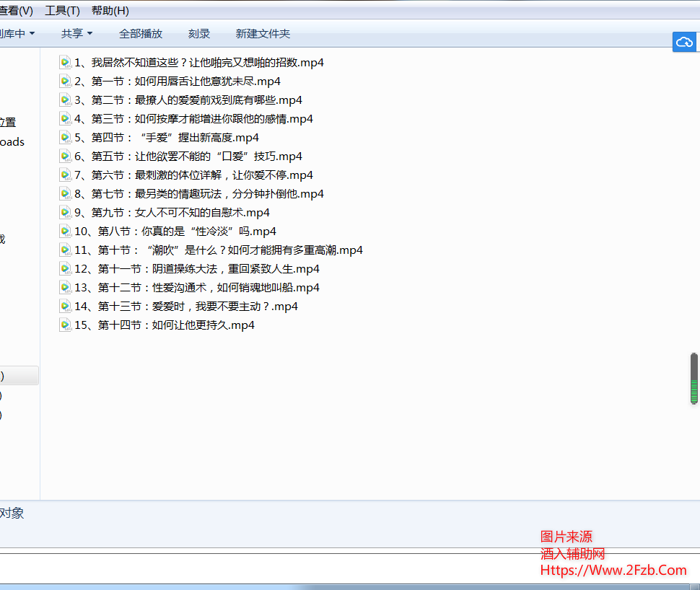Select the icon for the 第二节 video file
700x590 pixels.
(x=65, y=100)
